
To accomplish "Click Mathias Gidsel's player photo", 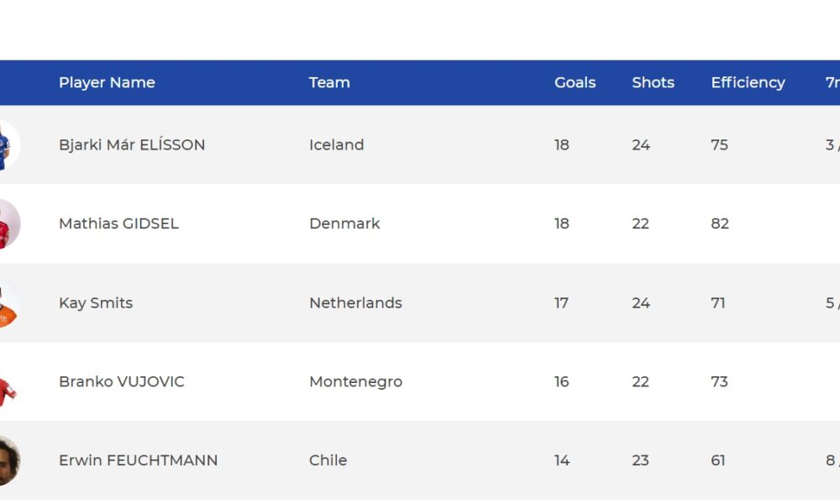I will pyautogui.click(x=9, y=224).
